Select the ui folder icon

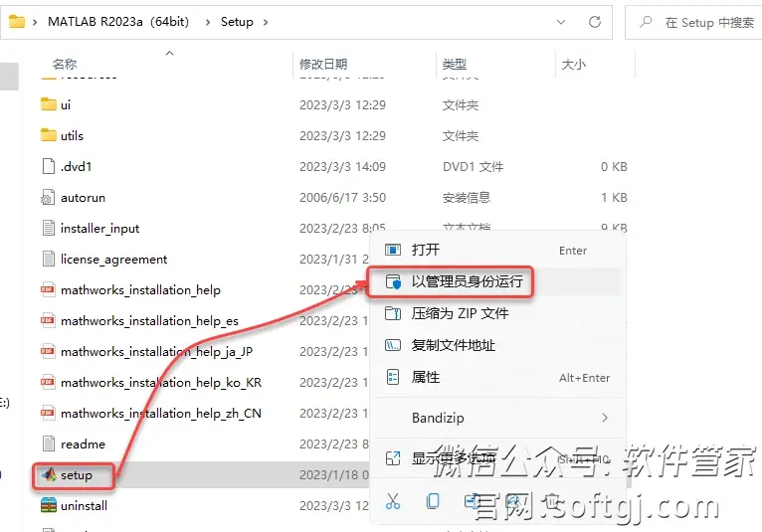pos(49,104)
